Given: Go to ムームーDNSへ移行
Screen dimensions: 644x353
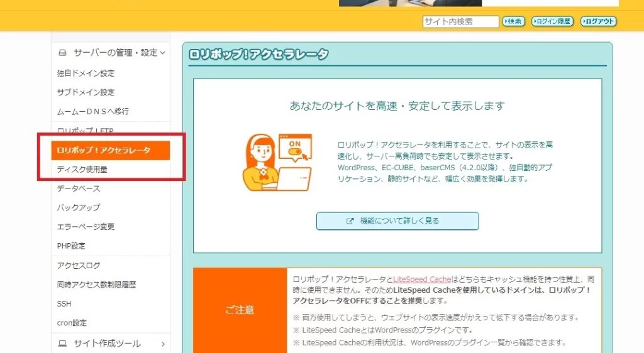Looking at the screenshot, I should [93, 111].
